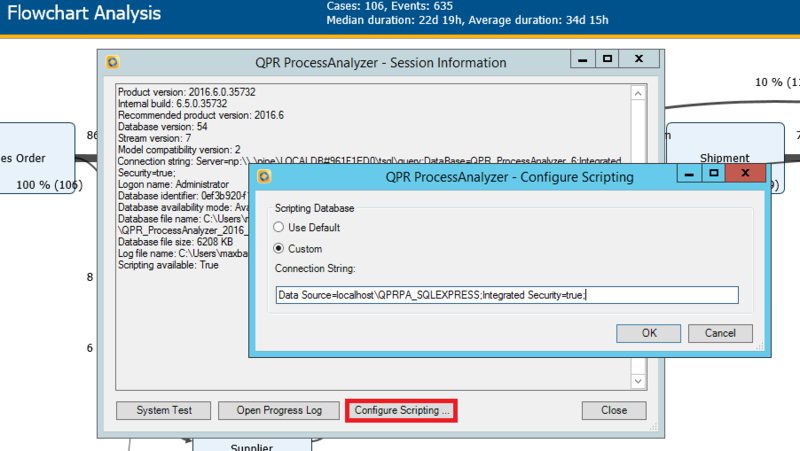Click the Configure Scripting window app icon
This screenshot has height=451, width=800.
pos(264,177)
